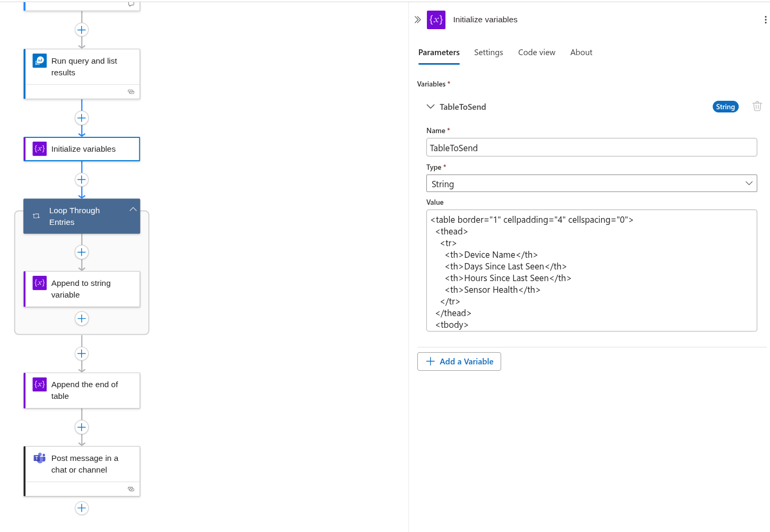Click the Append to string variable icon
This screenshot has height=532, width=770.
tap(40, 283)
